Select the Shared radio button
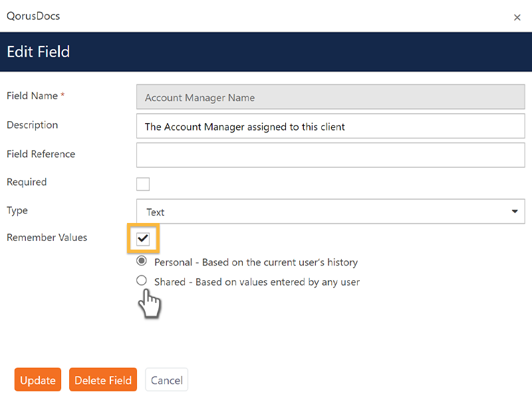 pos(142,280)
